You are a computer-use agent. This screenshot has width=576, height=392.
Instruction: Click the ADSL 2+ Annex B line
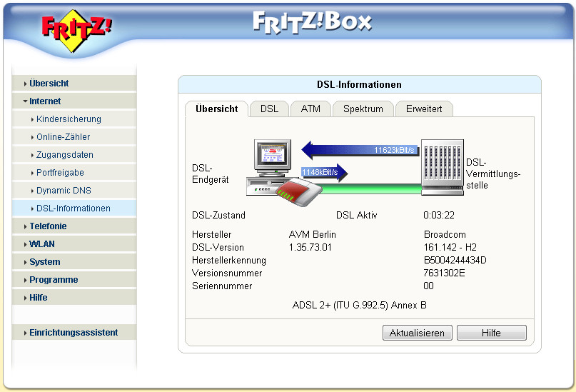click(x=359, y=306)
